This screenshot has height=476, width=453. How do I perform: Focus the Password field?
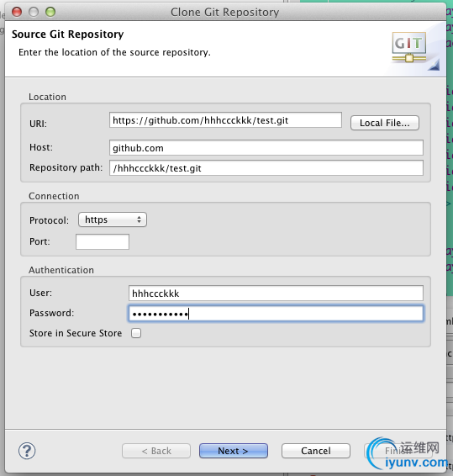point(276,314)
